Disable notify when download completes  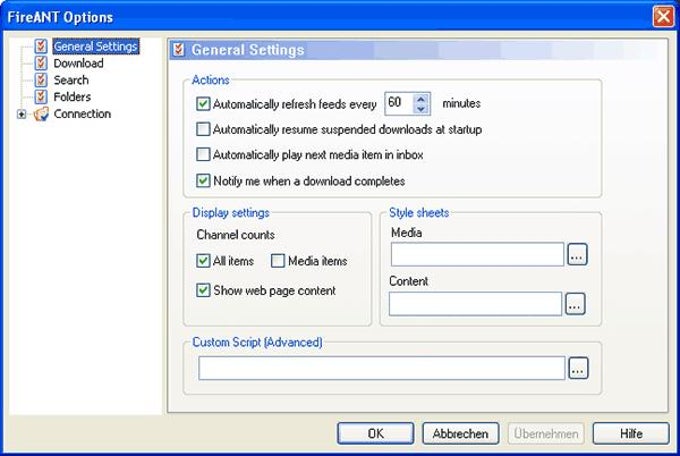203,180
